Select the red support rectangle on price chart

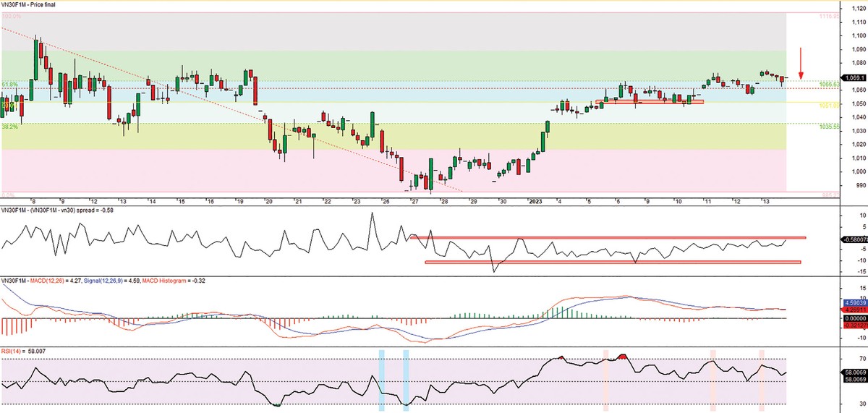[649, 102]
